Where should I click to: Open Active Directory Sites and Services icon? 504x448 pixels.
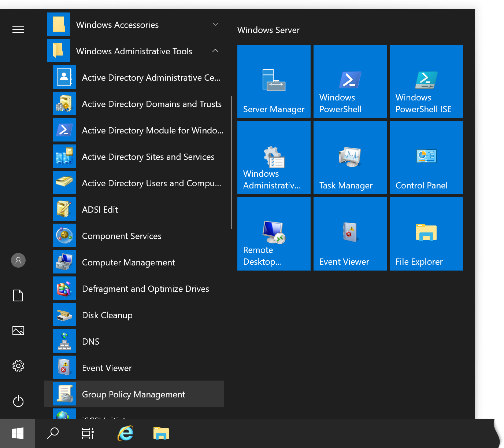pos(64,156)
